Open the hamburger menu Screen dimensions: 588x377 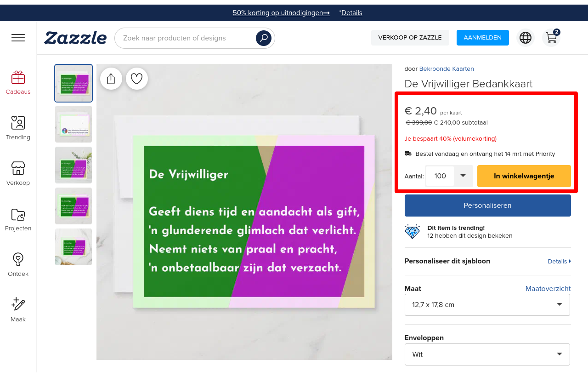pyautogui.click(x=18, y=38)
